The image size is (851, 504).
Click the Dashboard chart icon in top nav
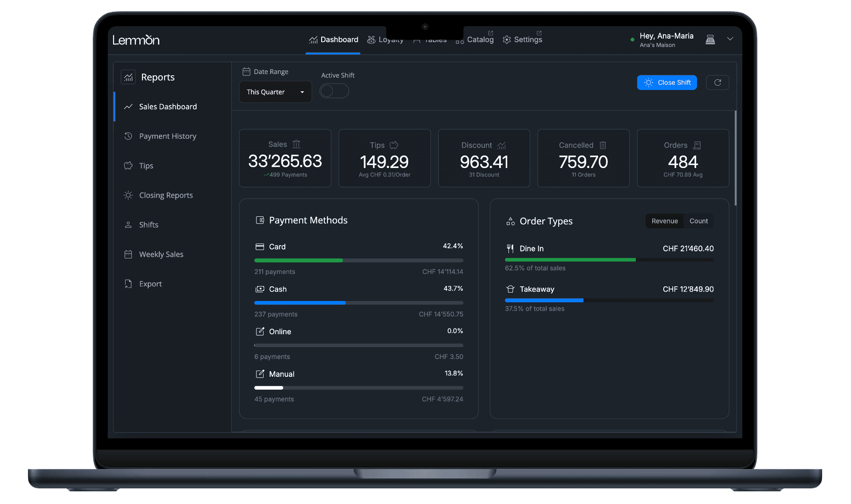(x=313, y=40)
